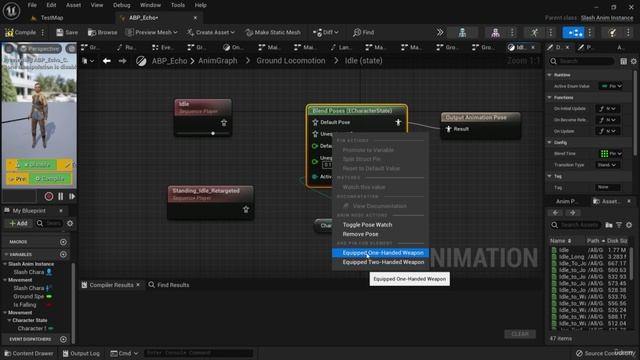Open Transition Type dropdown
The width and height of the screenshot is (640, 360).
(x=607, y=165)
